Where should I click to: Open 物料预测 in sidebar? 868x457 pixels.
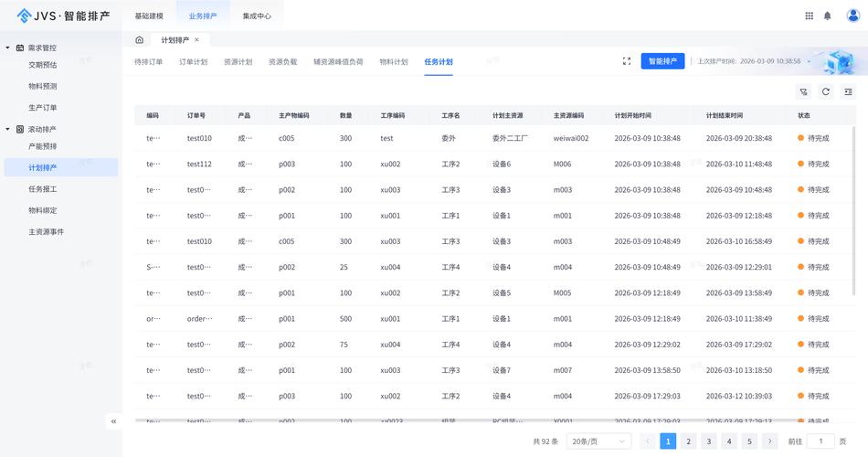(43, 86)
